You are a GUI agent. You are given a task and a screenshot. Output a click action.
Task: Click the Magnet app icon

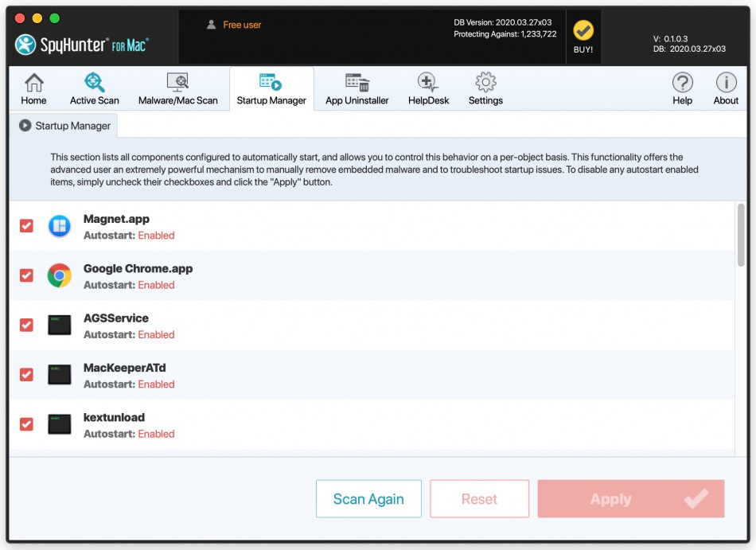pyautogui.click(x=59, y=225)
